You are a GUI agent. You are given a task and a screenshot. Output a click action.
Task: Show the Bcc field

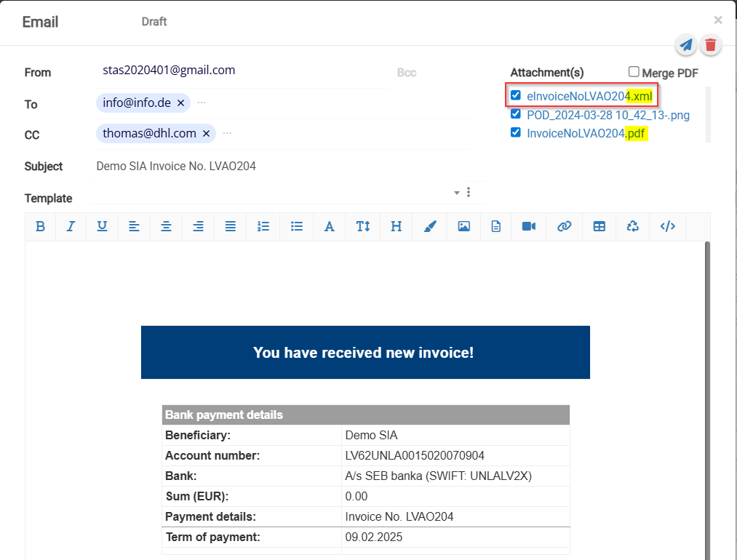(407, 73)
